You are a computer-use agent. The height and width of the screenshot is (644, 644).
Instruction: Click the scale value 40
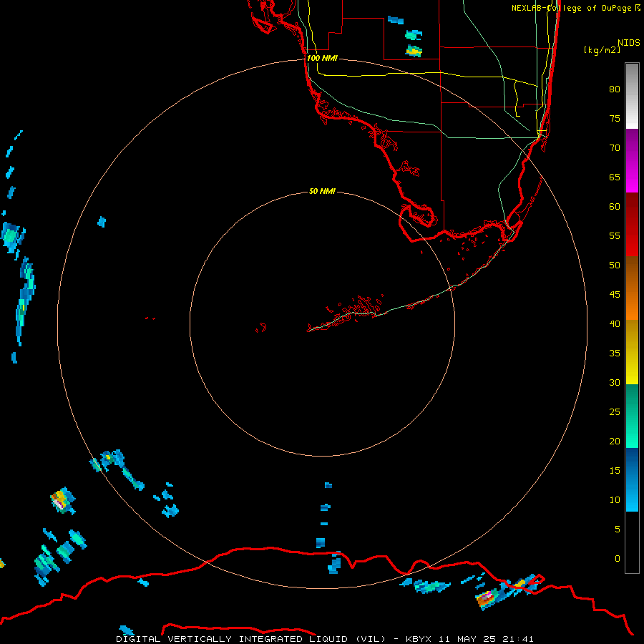pyautogui.click(x=615, y=323)
